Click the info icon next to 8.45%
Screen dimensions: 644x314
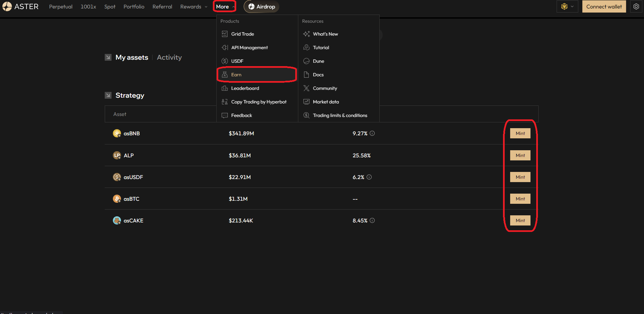tap(372, 220)
